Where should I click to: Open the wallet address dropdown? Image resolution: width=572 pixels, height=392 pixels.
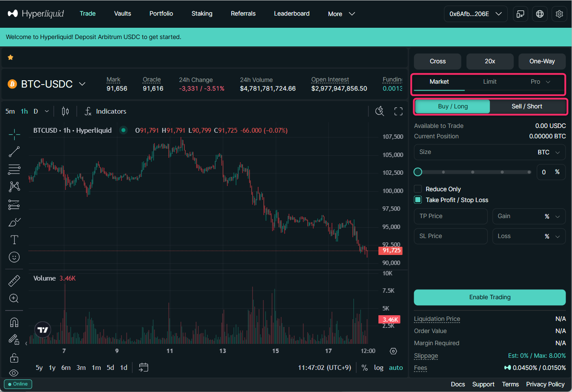tap(475, 14)
